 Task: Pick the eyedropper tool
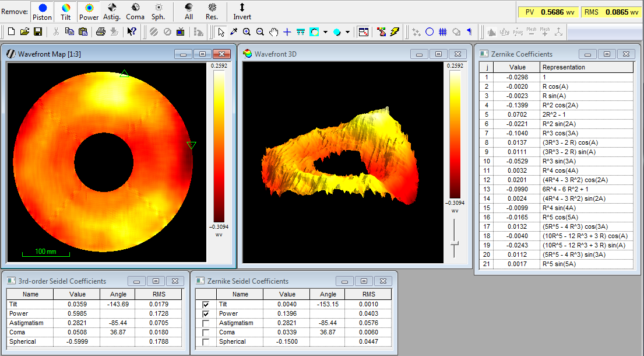[x=234, y=32]
